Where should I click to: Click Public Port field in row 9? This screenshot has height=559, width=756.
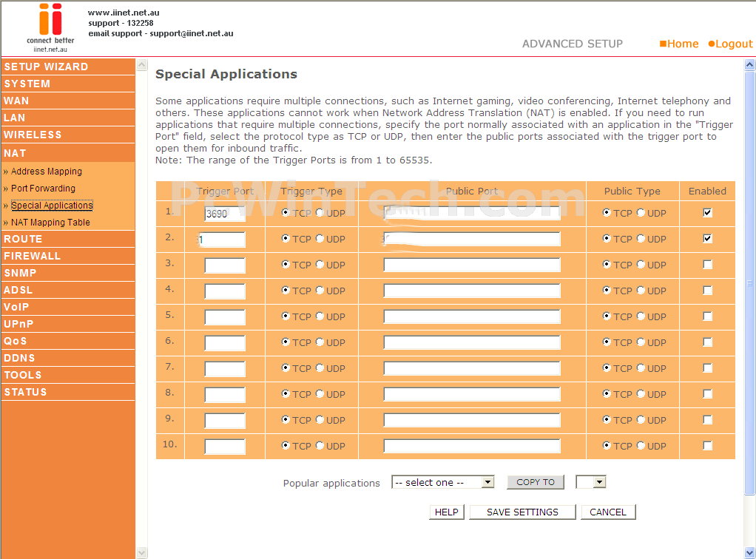click(472, 421)
